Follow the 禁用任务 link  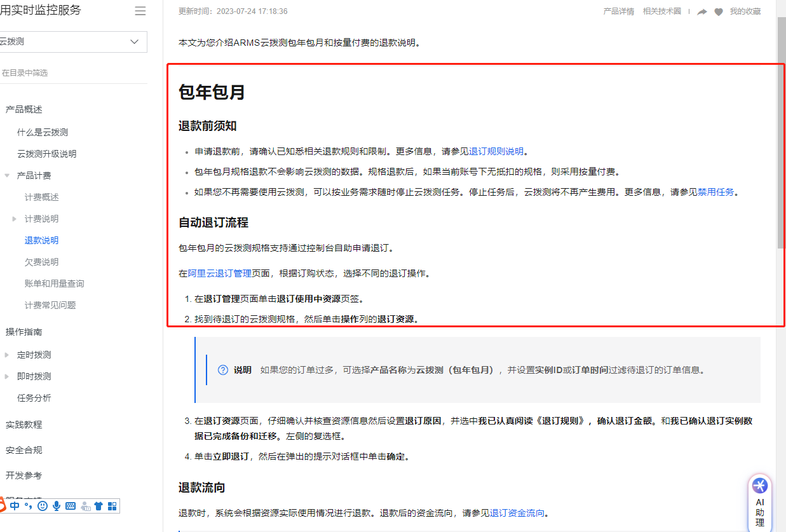coord(716,192)
